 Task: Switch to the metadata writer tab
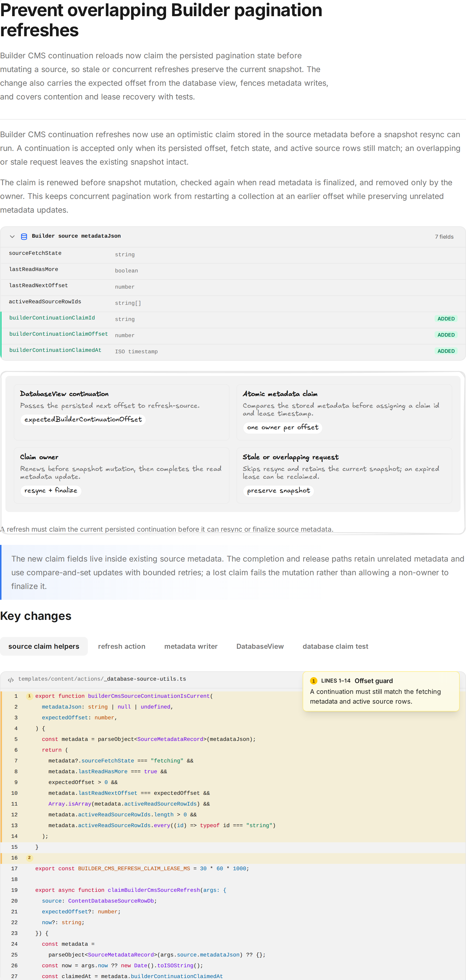pos(191,646)
